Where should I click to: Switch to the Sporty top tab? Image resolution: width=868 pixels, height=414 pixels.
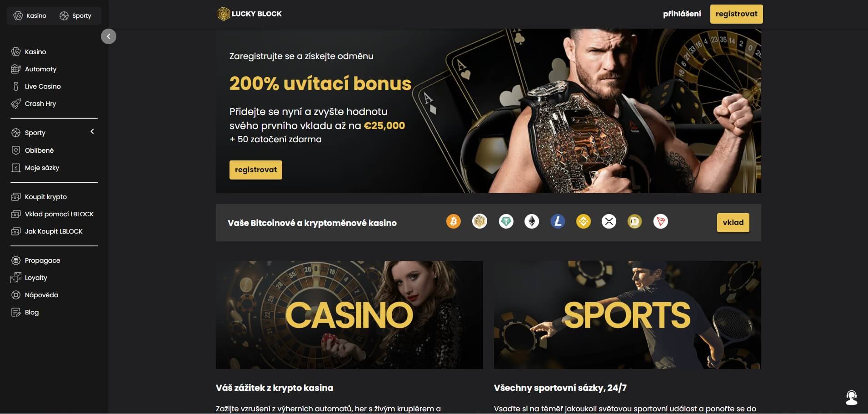pyautogui.click(x=75, y=16)
